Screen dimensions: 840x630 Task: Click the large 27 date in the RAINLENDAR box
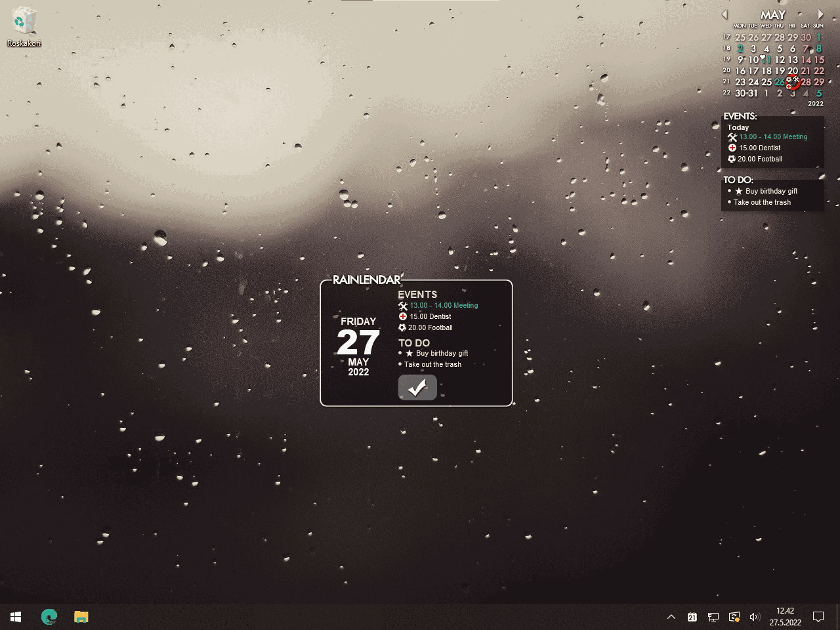pyautogui.click(x=358, y=342)
